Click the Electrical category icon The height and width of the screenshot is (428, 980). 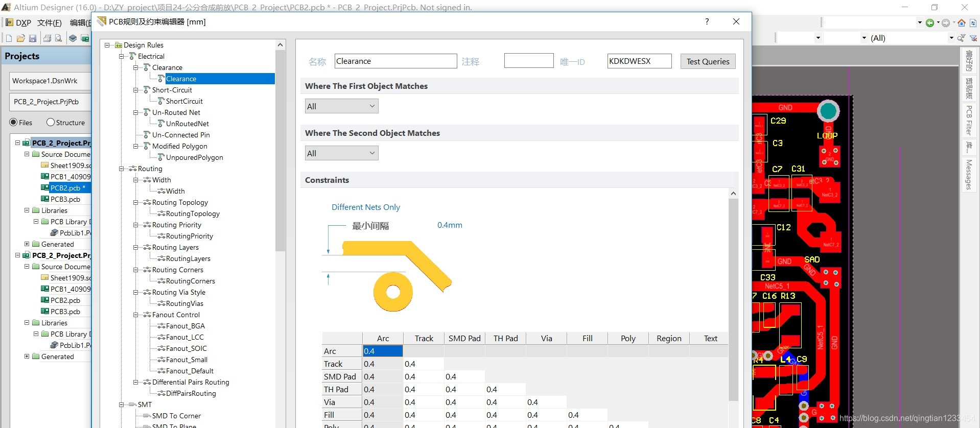pyautogui.click(x=133, y=56)
